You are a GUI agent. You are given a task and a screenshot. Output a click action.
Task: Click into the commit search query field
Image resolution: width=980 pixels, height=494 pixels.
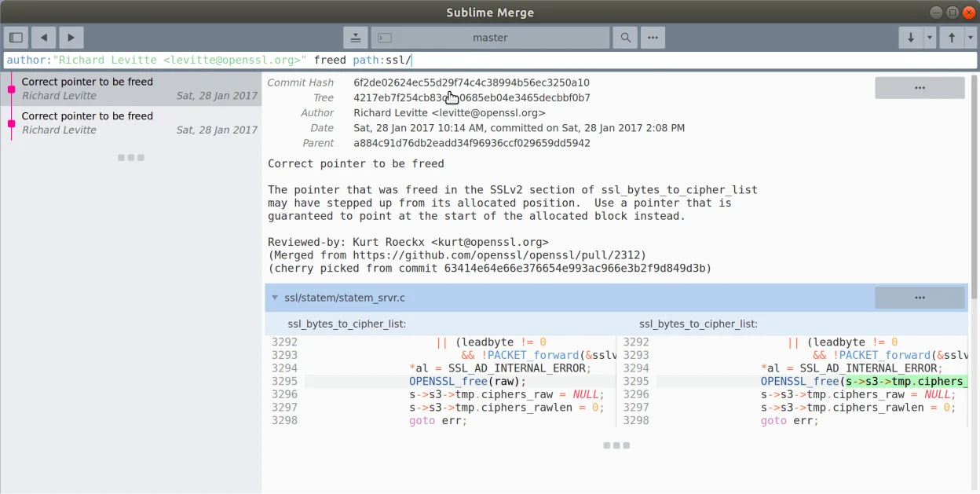point(490,60)
